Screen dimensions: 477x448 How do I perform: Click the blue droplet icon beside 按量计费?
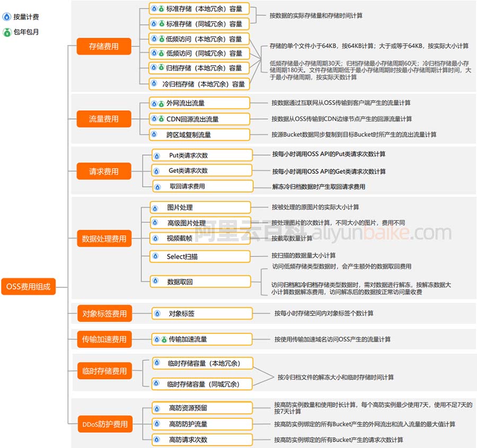point(7,17)
